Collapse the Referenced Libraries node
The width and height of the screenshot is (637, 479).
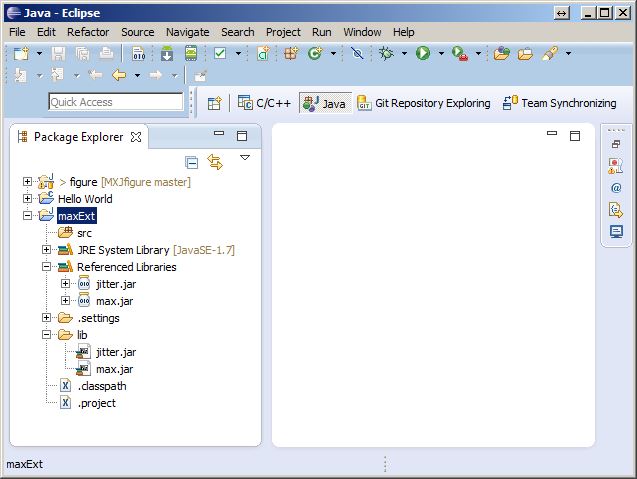[x=47, y=267]
